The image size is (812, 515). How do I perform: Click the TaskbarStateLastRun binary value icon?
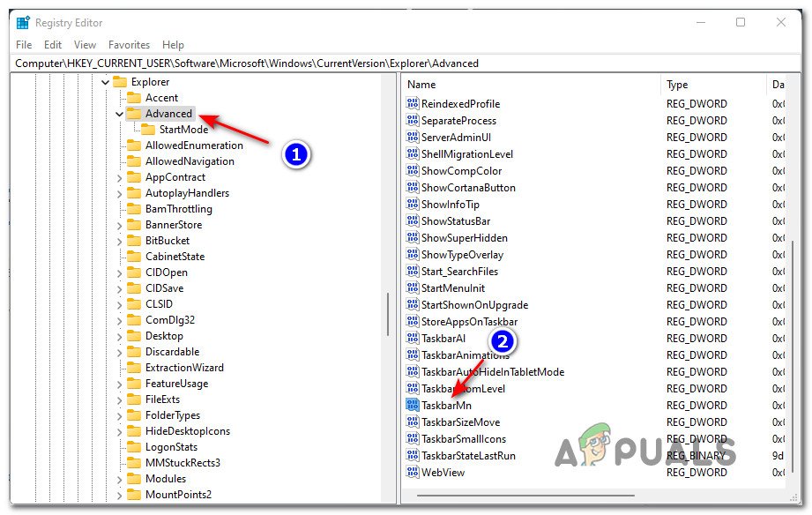(x=412, y=456)
